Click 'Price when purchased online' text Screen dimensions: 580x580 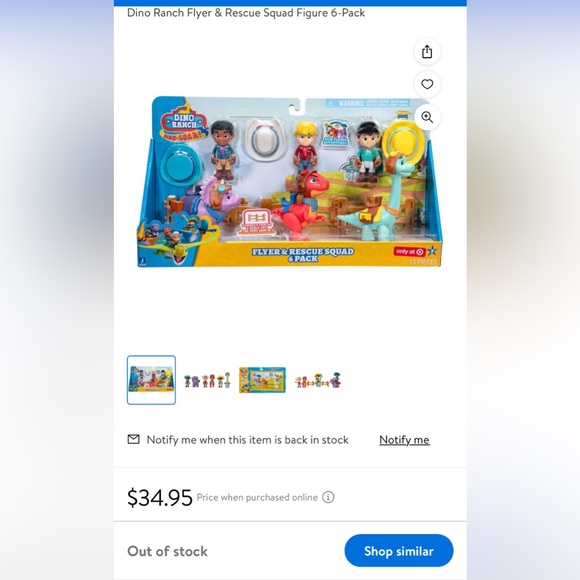[257, 498]
